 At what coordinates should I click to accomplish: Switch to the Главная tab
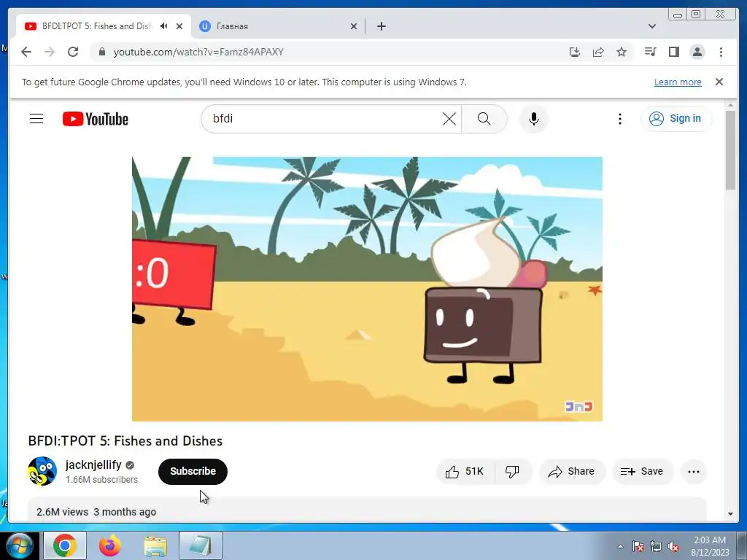pyautogui.click(x=279, y=26)
